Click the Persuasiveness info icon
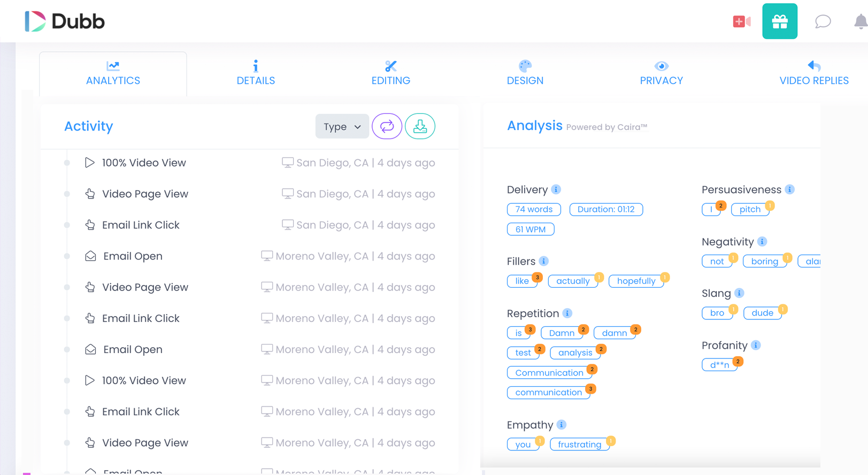This screenshot has height=475, width=868. [790, 189]
